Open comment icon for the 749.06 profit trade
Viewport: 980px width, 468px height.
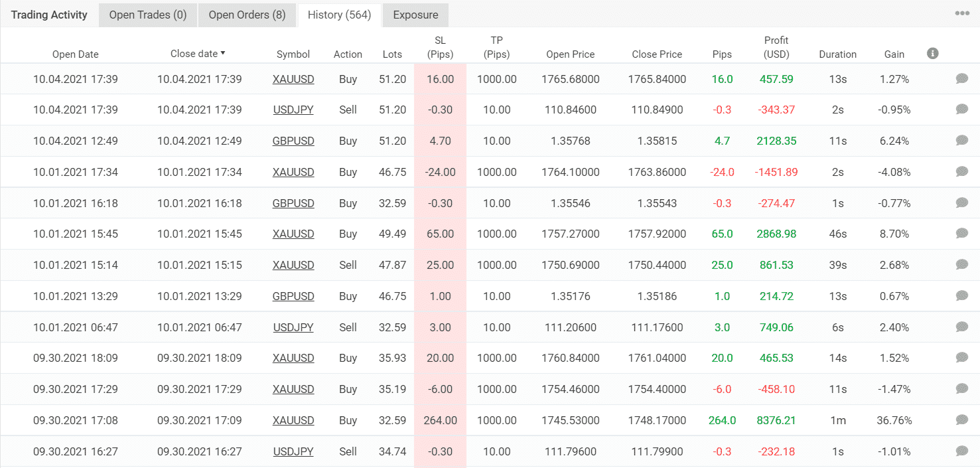[961, 327]
